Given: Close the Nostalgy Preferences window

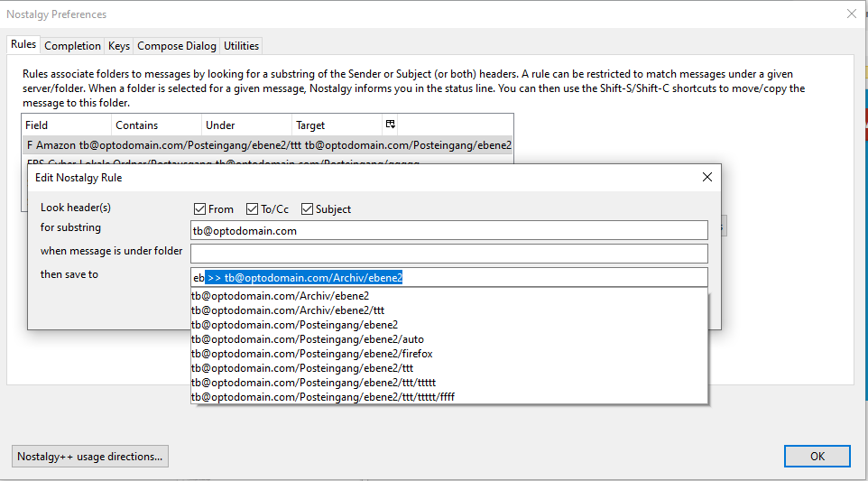Looking at the screenshot, I should click(852, 14).
